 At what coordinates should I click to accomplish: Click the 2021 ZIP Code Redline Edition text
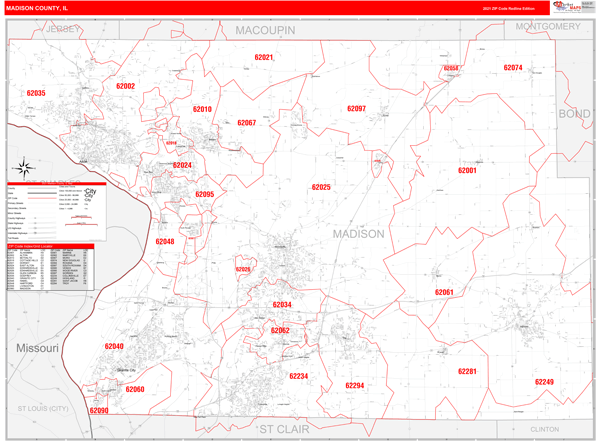click(508, 8)
